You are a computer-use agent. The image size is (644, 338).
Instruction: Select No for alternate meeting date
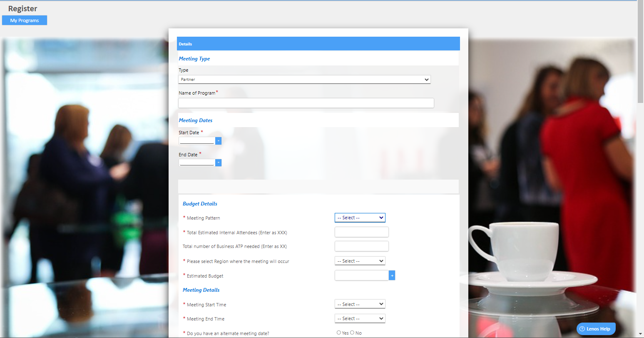(x=352, y=333)
